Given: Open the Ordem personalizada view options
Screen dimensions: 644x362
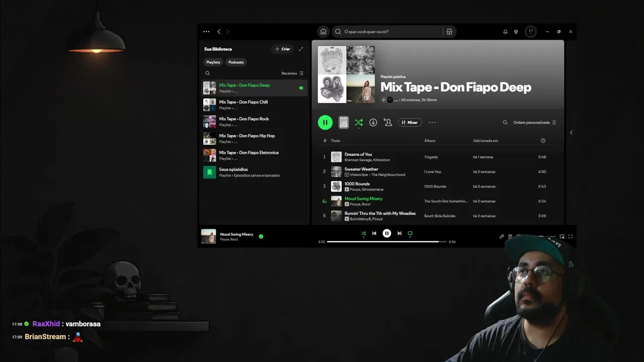Looking at the screenshot, I should 535,122.
